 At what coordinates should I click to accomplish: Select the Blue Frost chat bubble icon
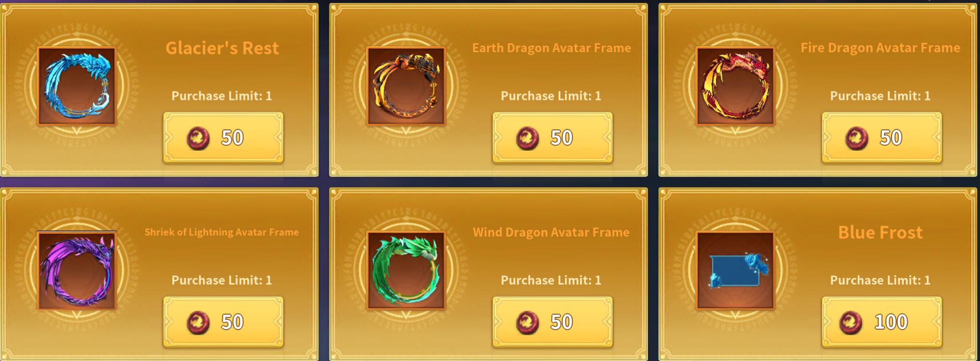pos(736,270)
